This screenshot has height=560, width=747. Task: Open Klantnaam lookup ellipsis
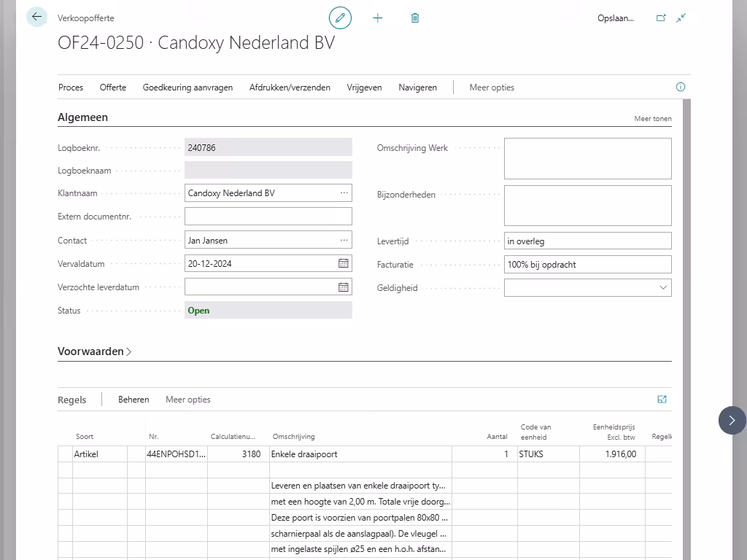coord(344,193)
